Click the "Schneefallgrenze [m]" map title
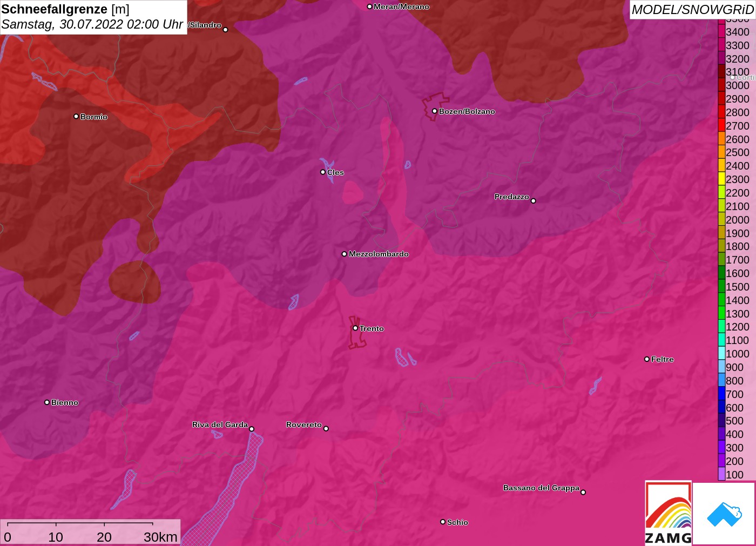The height and width of the screenshot is (546, 756). coord(65,9)
